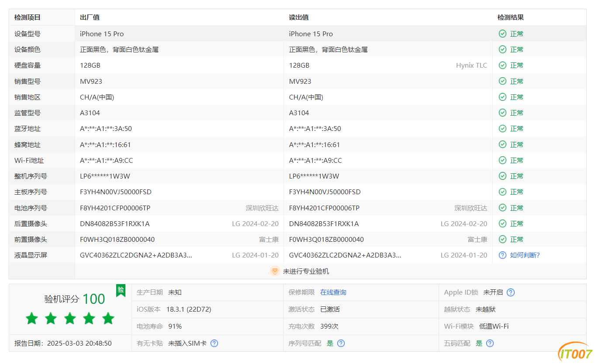Open the 在线查询 warranty link

pyautogui.click(x=333, y=292)
